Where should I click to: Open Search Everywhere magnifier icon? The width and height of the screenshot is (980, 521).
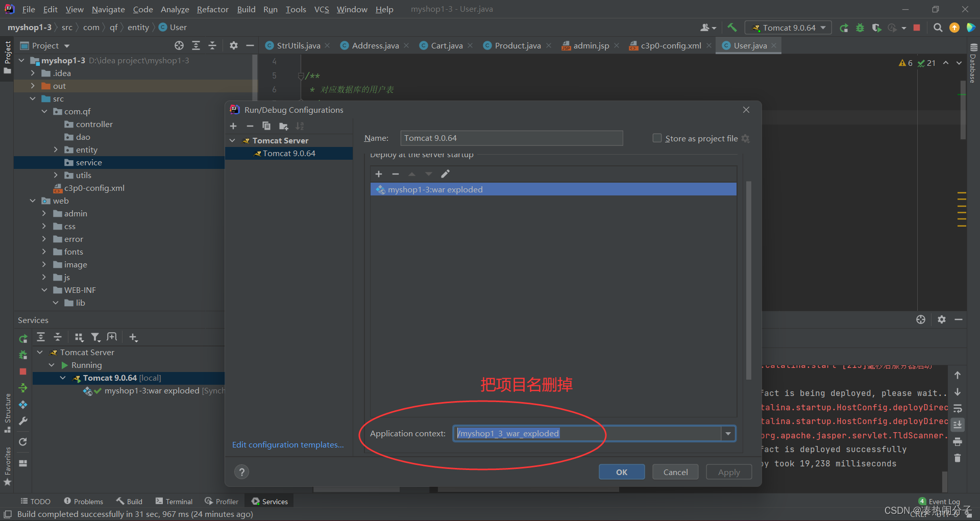(x=938, y=28)
